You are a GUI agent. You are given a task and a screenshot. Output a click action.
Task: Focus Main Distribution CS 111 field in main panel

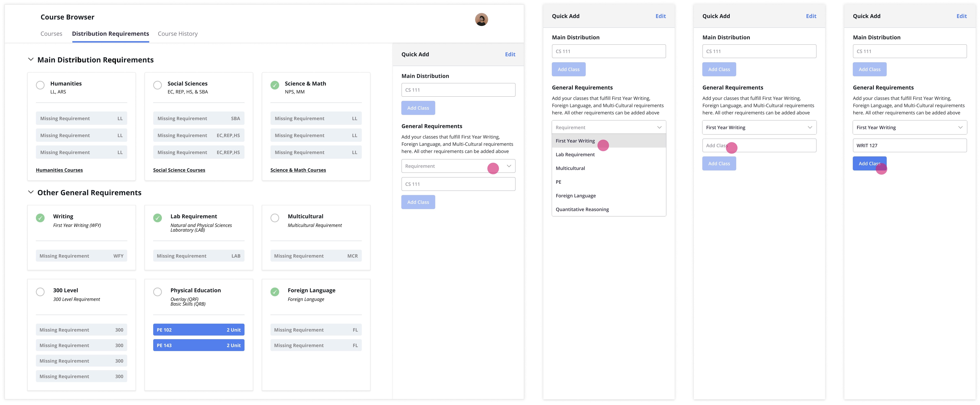click(x=459, y=90)
